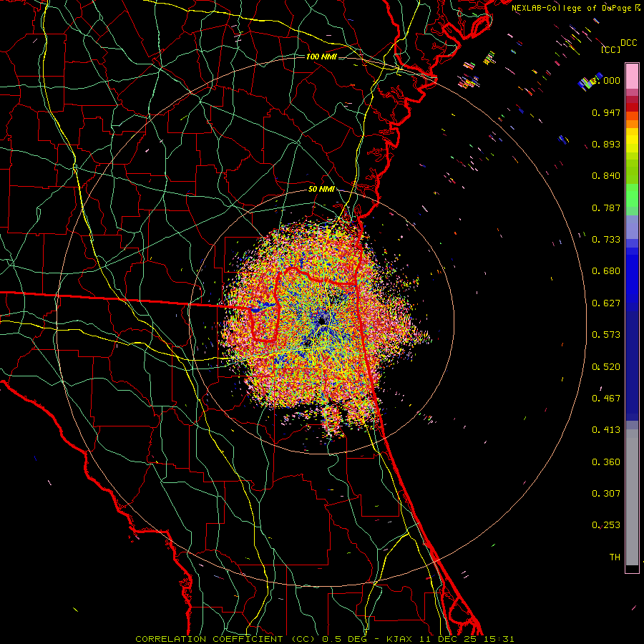644x644 pixels.
Task: Click the 0.253 value on the scale
Action: [606, 525]
